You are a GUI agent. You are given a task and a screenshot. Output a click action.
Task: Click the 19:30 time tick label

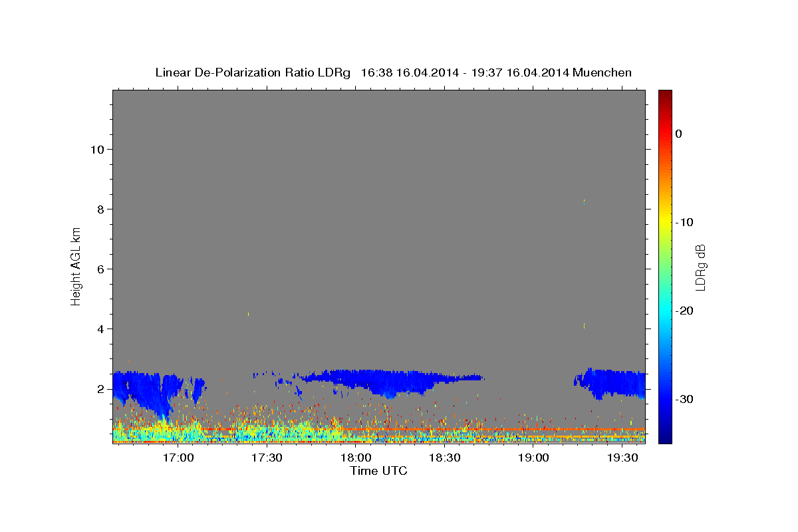click(x=622, y=458)
